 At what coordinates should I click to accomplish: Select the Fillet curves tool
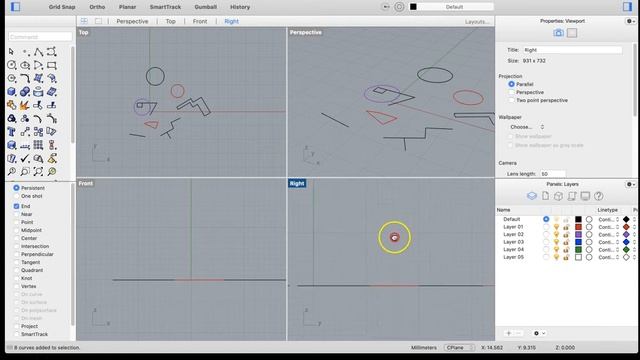[25, 78]
